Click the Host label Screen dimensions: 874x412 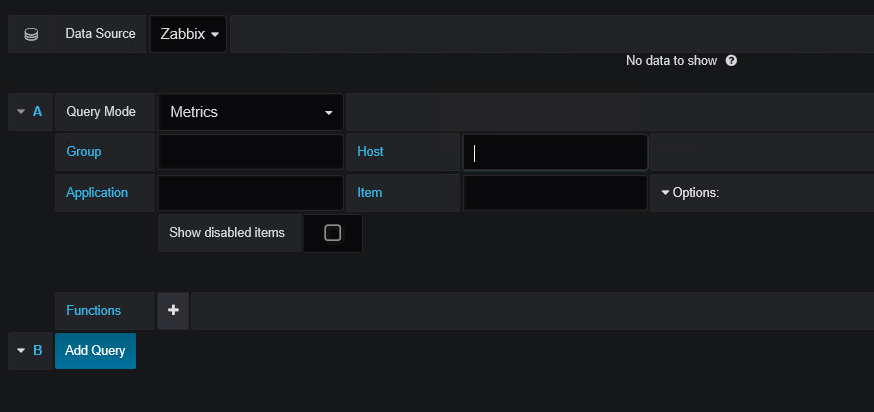point(370,152)
